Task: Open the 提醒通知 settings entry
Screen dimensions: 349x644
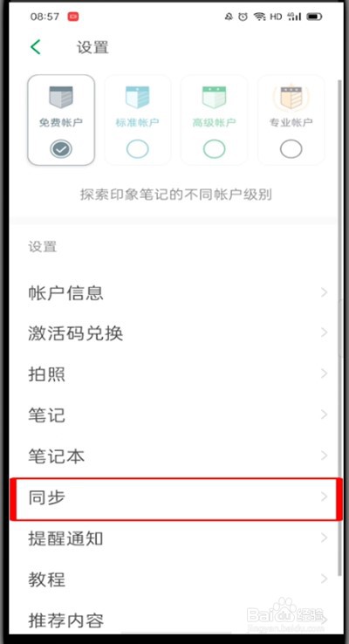Action: (x=176, y=538)
